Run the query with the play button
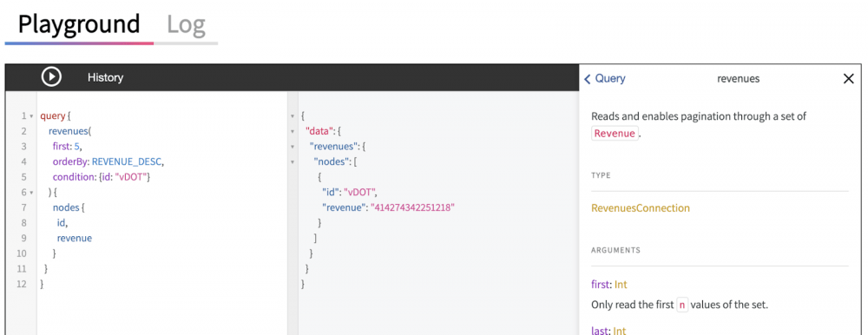Image resolution: width=868 pixels, height=335 pixels. (x=51, y=77)
